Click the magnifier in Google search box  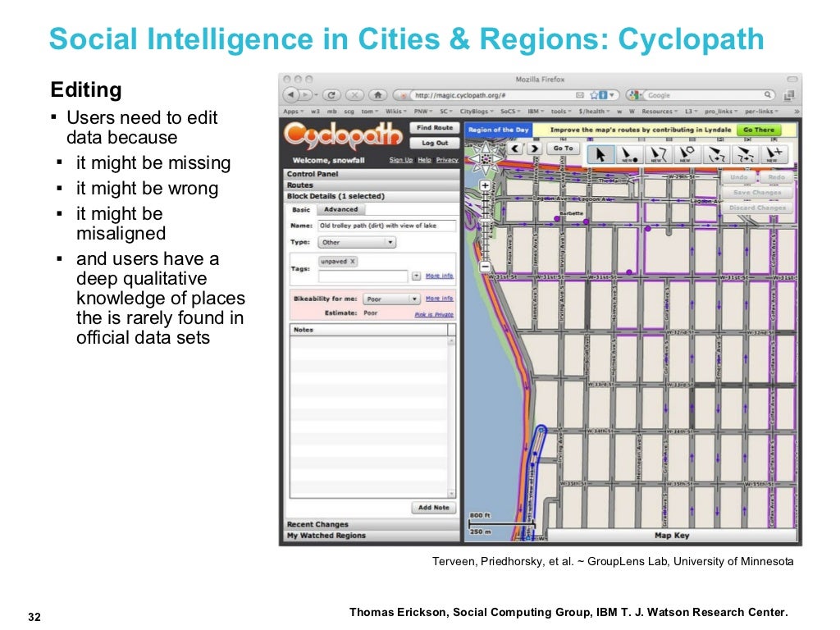pos(768,95)
